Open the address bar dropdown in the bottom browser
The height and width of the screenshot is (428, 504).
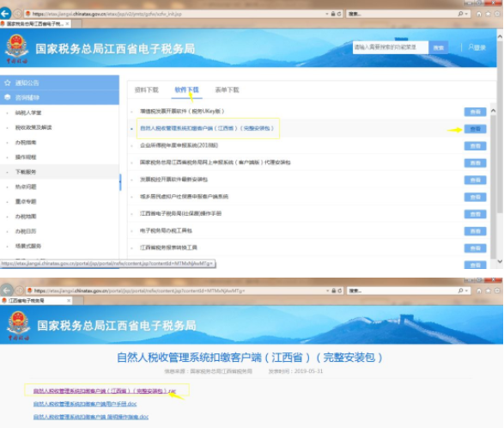click(x=327, y=290)
